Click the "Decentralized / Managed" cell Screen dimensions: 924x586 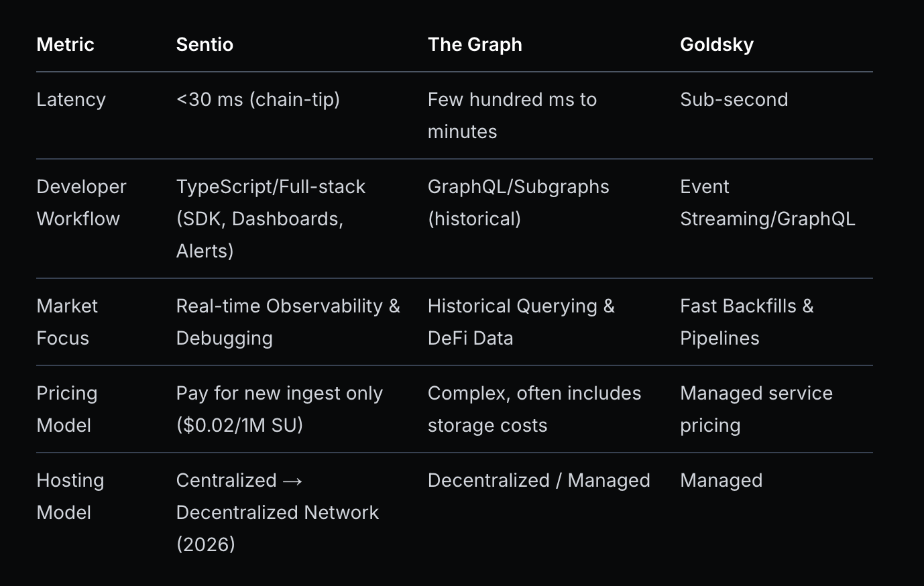538,480
